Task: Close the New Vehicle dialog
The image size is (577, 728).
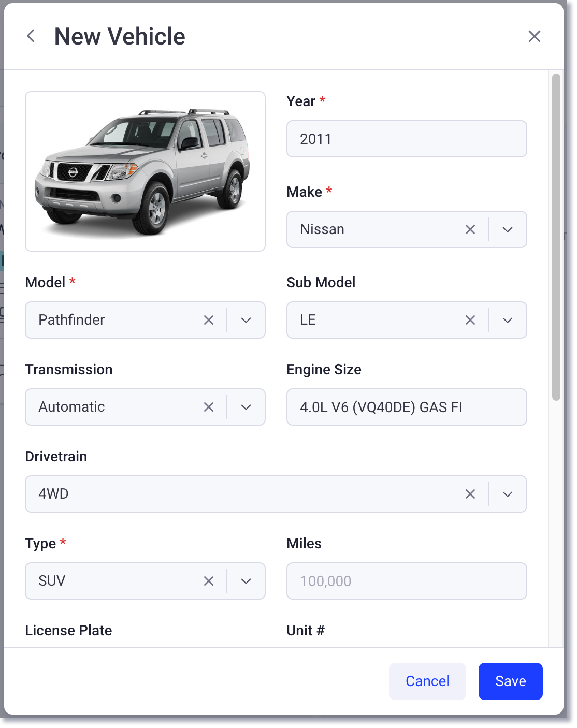Action: [535, 36]
